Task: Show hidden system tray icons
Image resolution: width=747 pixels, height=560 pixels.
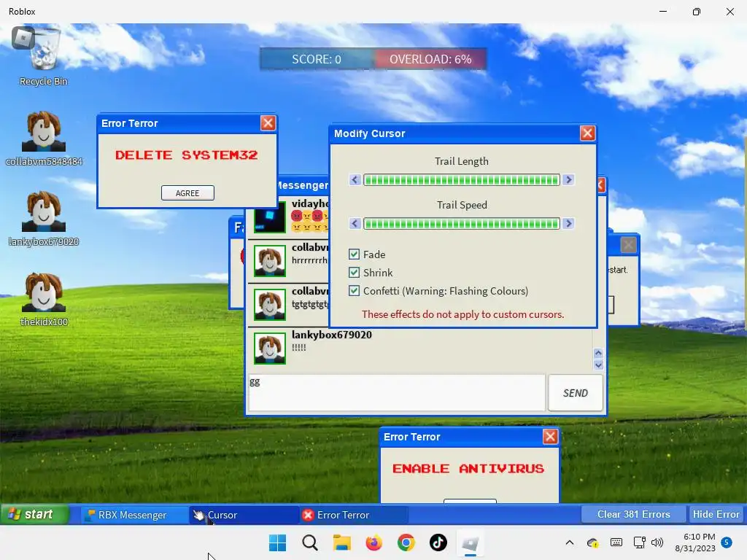Action: [569, 542]
